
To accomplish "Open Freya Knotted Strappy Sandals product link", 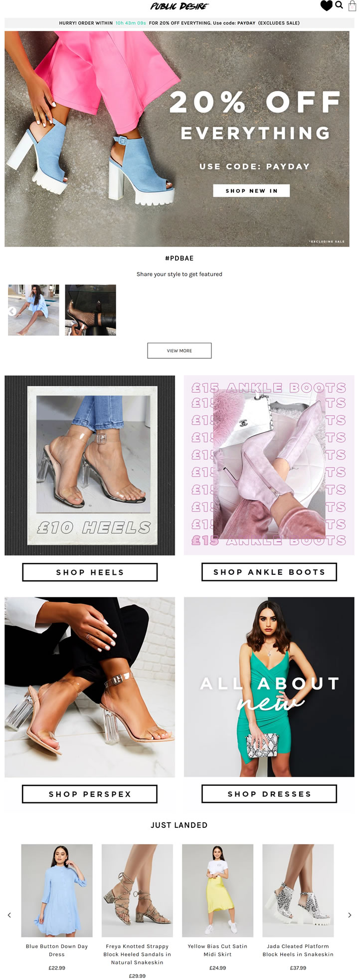I will click(x=137, y=954).
